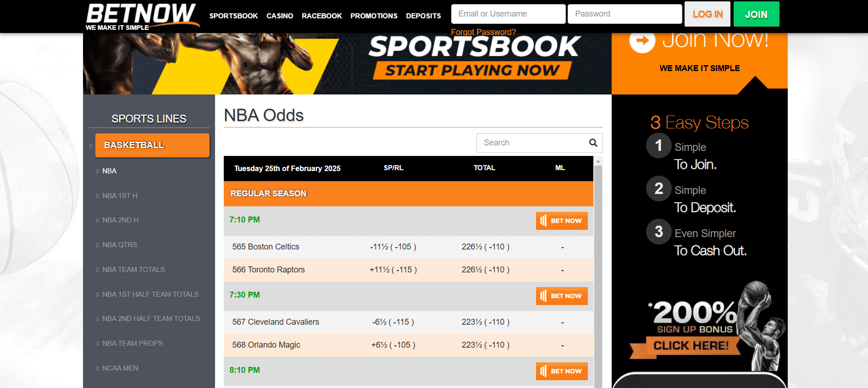The height and width of the screenshot is (388, 868).
Task: Click the Cleveland Cavaliers total 223½ (-110)
Action: (486, 322)
